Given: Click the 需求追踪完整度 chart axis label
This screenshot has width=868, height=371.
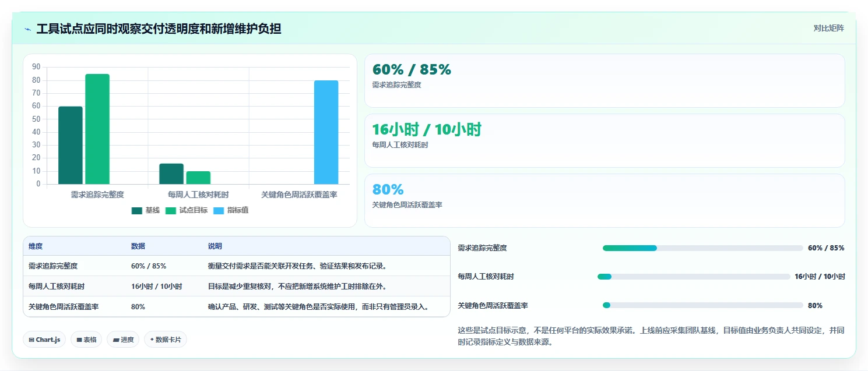Looking at the screenshot, I should pos(97,195).
